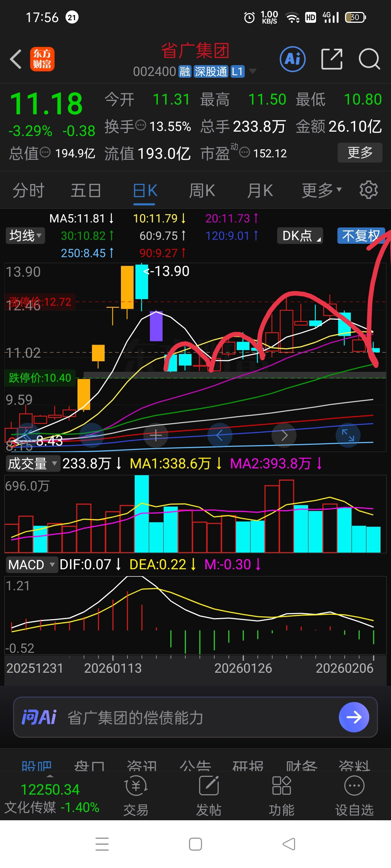Viewport: 391px width, 868px height.
Task: Submit the Ai query arrow button
Action: [354, 717]
